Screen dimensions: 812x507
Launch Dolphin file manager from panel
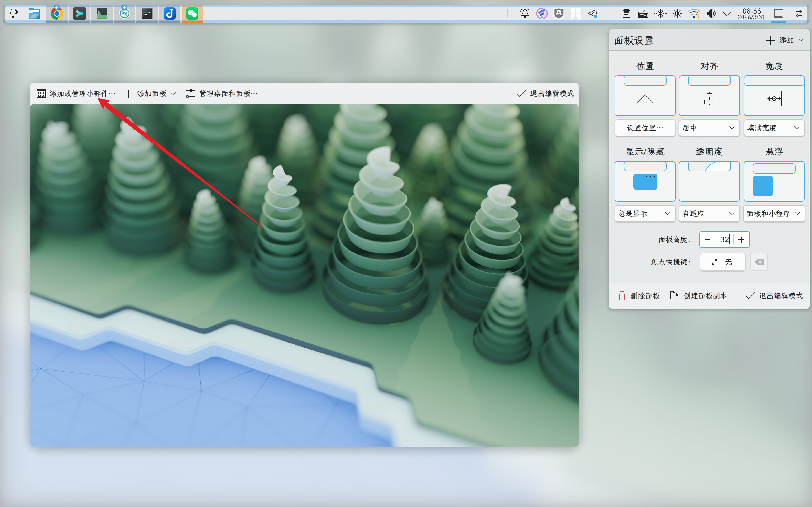34,14
